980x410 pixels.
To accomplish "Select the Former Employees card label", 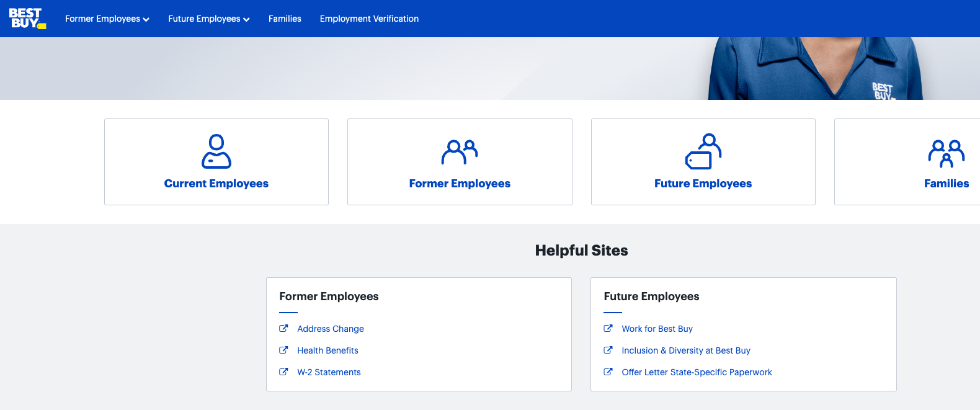I will pyautogui.click(x=460, y=184).
